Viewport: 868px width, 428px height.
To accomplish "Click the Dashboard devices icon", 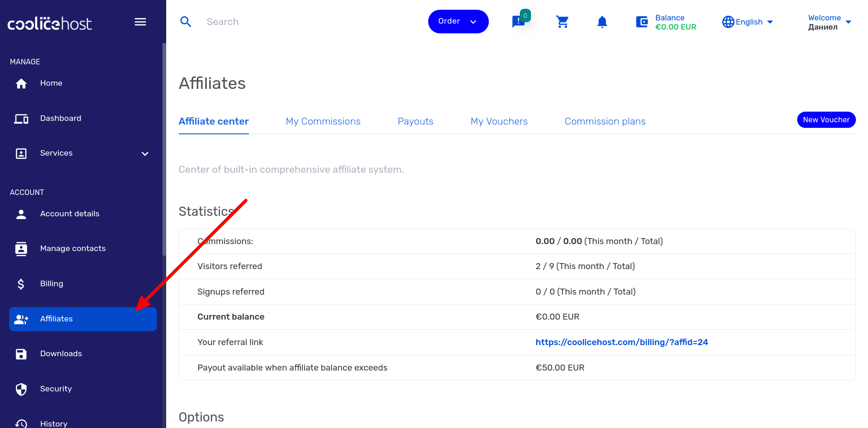I will 21,119.
